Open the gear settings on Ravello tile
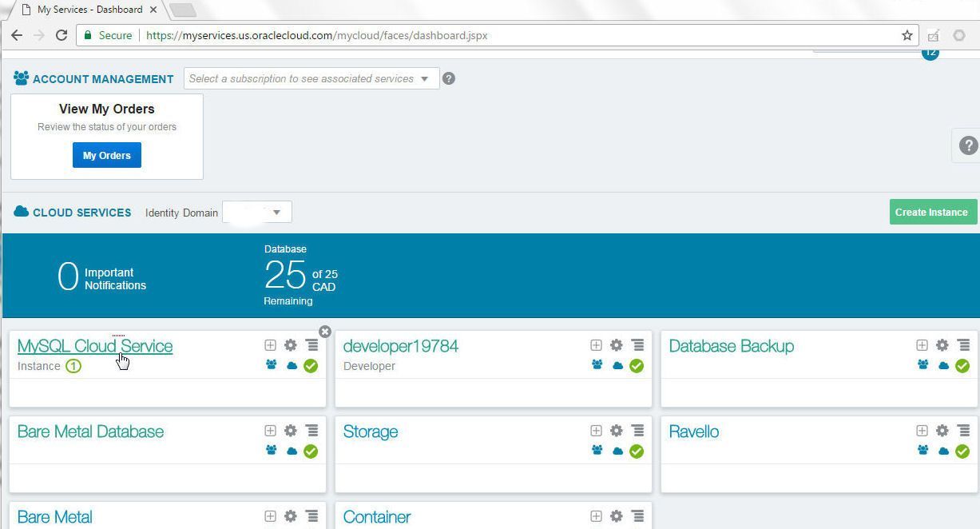This screenshot has width=980, height=529. (942, 431)
